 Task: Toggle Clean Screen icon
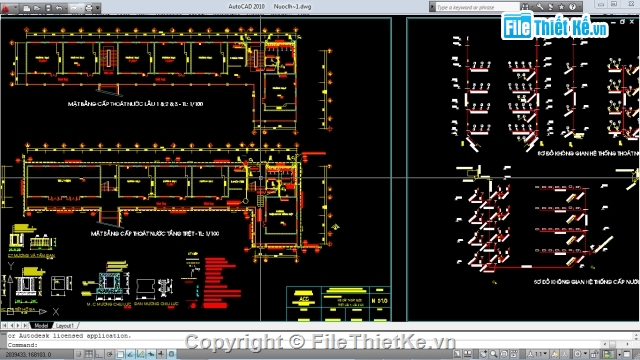[627, 354]
